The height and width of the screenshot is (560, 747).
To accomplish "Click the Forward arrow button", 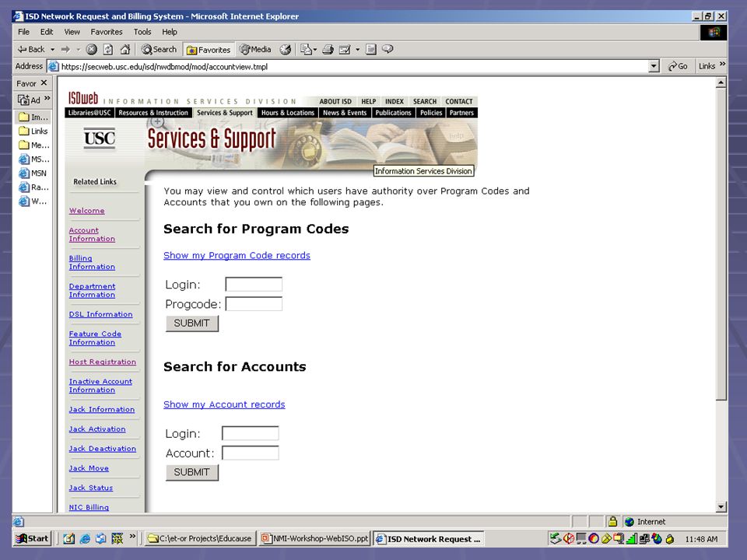I will [65, 49].
